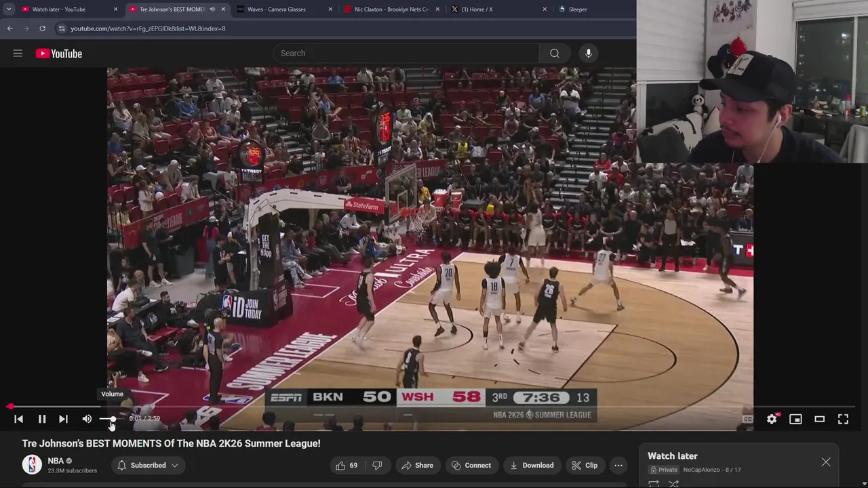868x488 pixels.
Task: Toggle closed captions CC button
Action: (x=748, y=419)
